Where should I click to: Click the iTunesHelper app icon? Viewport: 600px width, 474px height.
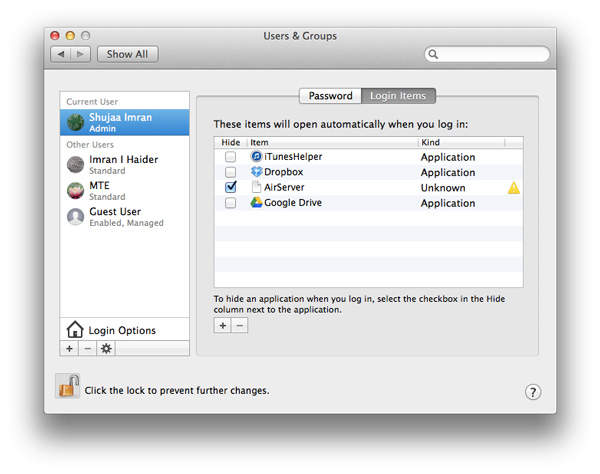(x=256, y=156)
